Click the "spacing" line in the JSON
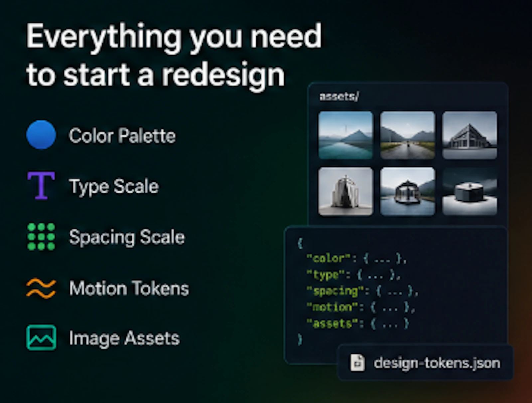The height and width of the screenshot is (403, 532). pyautogui.click(x=362, y=291)
